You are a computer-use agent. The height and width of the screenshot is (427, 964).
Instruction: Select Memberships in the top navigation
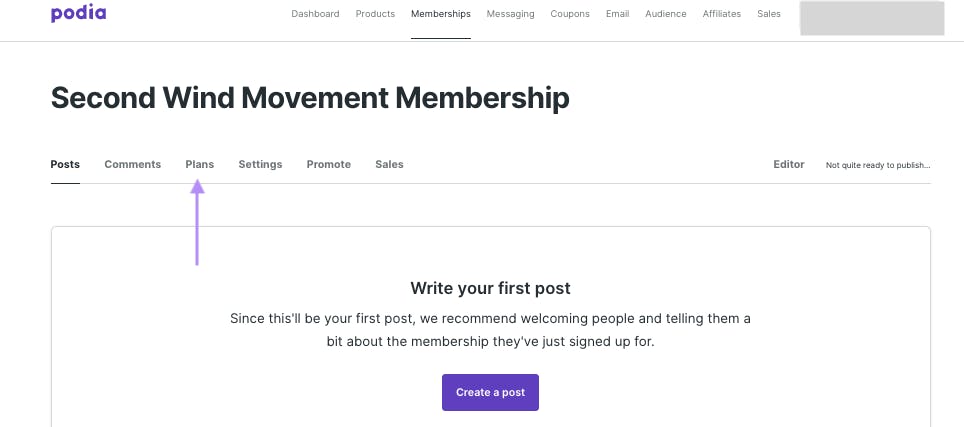pyautogui.click(x=441, y=14)
